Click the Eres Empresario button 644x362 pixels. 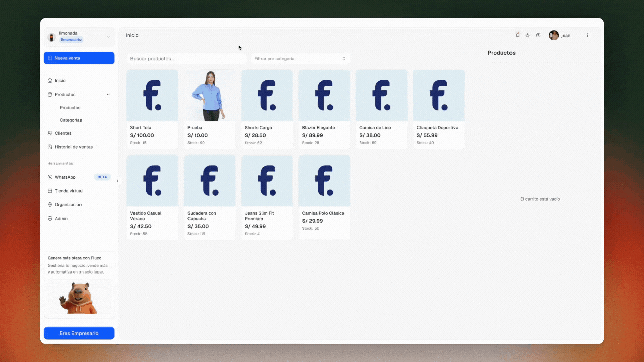79,333
